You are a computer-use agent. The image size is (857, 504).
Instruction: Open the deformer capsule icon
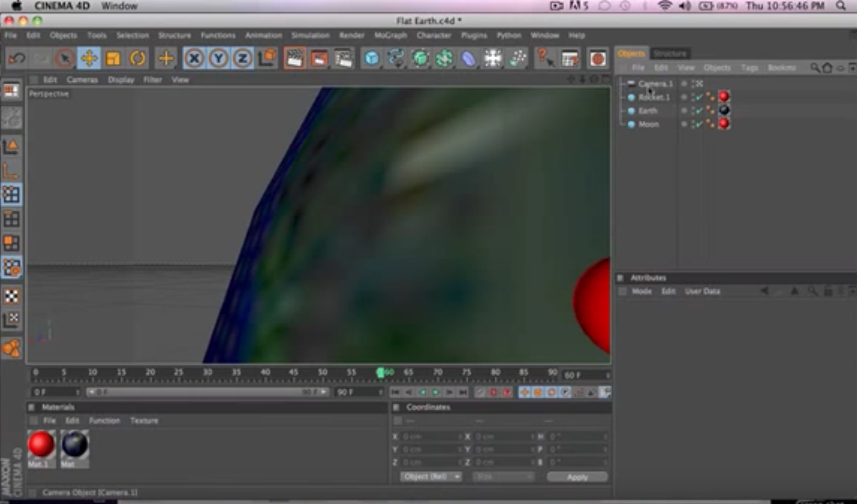[x=468, y=58]
